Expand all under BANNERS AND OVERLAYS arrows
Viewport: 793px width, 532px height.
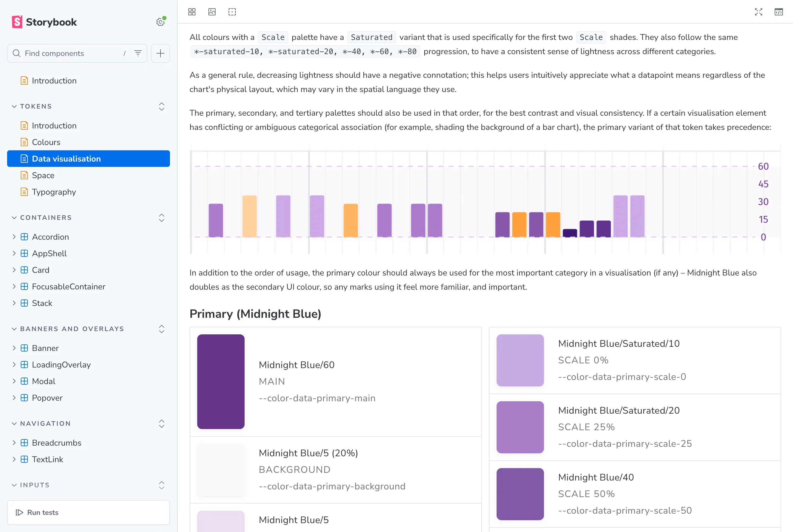coord(162,329)
